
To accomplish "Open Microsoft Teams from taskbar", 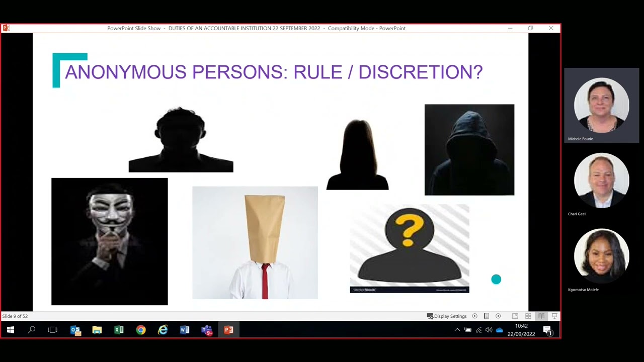I will coord(207,330).
